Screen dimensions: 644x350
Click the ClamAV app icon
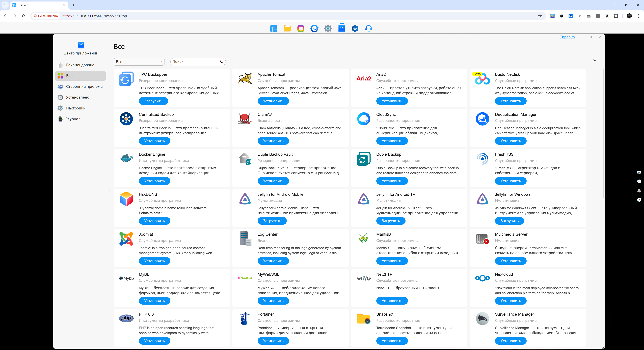tap(245, 119)
